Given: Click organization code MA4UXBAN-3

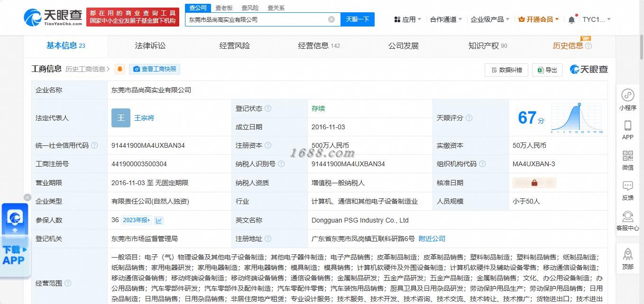Looking at the screenshot, I should pos(534,164).
